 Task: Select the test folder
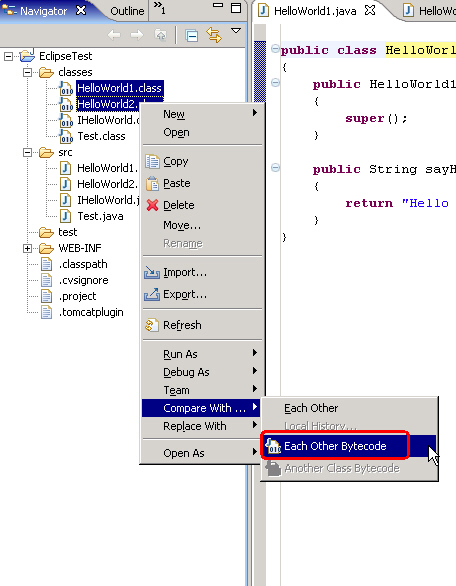click(x=68, y=232)
